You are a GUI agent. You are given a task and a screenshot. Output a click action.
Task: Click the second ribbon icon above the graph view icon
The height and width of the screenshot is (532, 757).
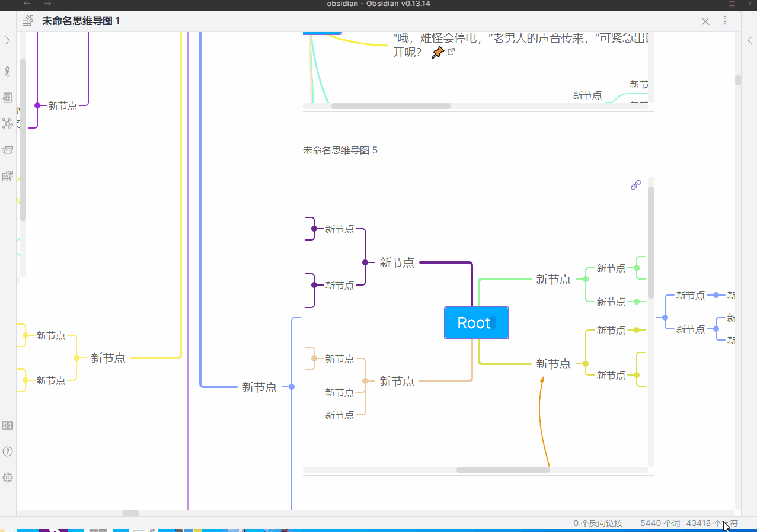point(8,98)
